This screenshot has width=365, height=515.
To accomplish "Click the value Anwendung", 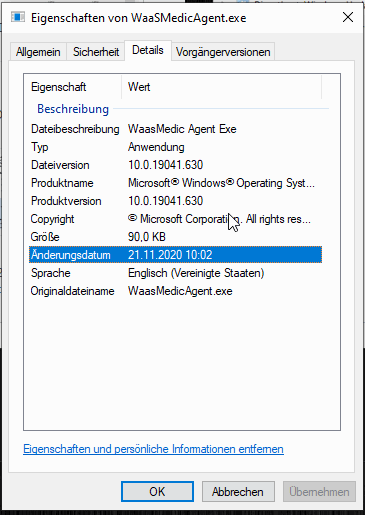I will 156,147.
